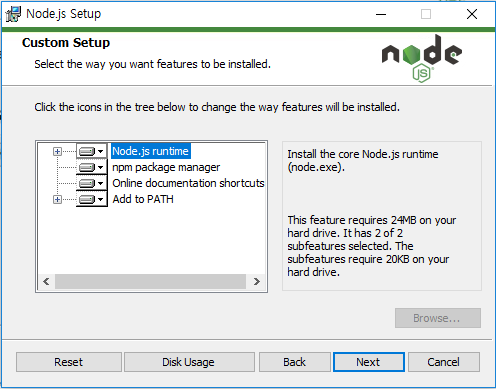This screenshot has height=389, width=496.
Task: Click the Reset button
Action: 69,362
